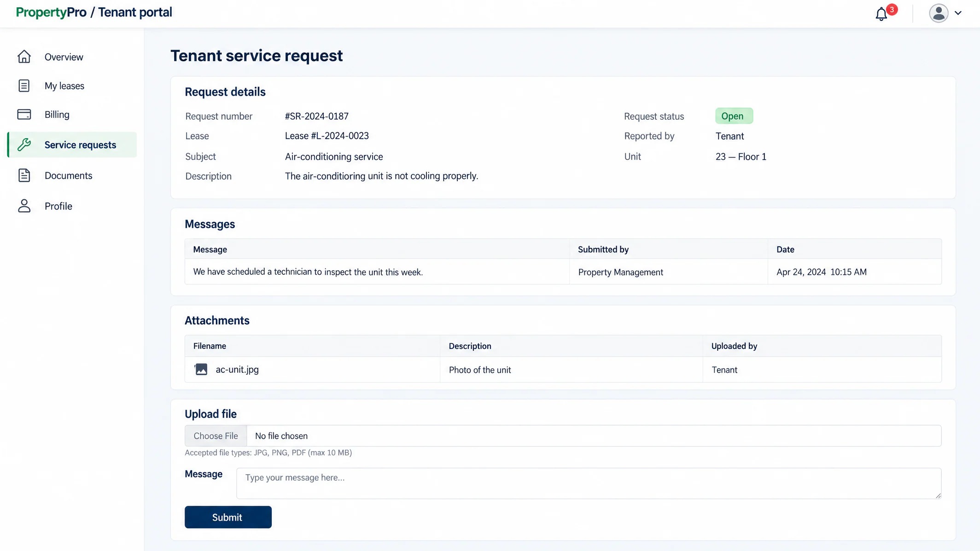Screen dimensions: 980x551
Task: Click the Service requests wrench icon
Action: pos(24,145)
